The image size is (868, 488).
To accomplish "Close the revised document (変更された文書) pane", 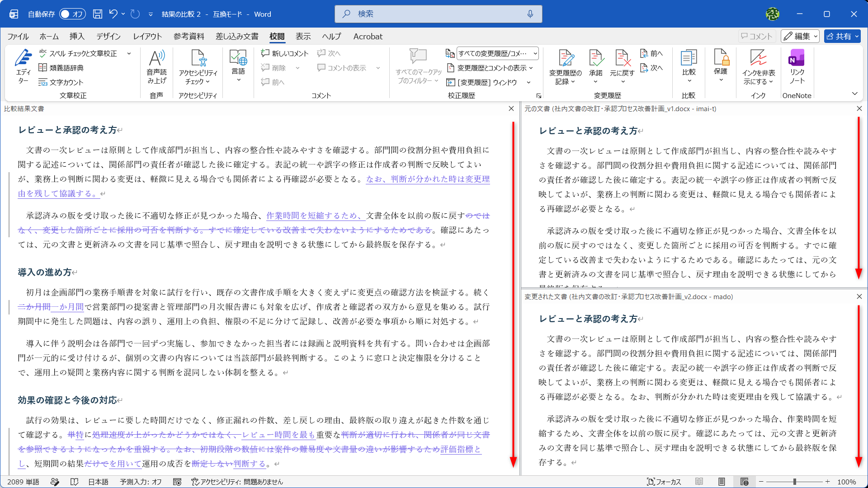I will coord(859,296).
